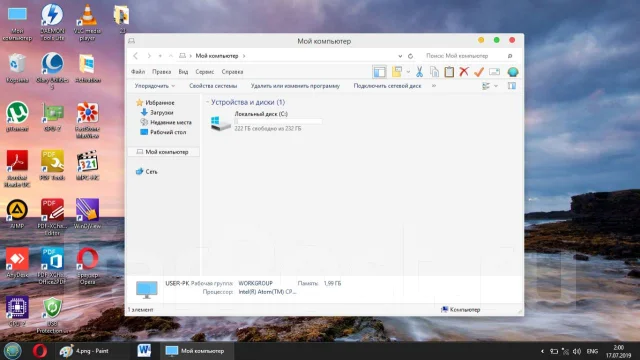Click the Copy toolbar icon
Viewport: 640px width, 360px height.
click(x=434, y=72)
